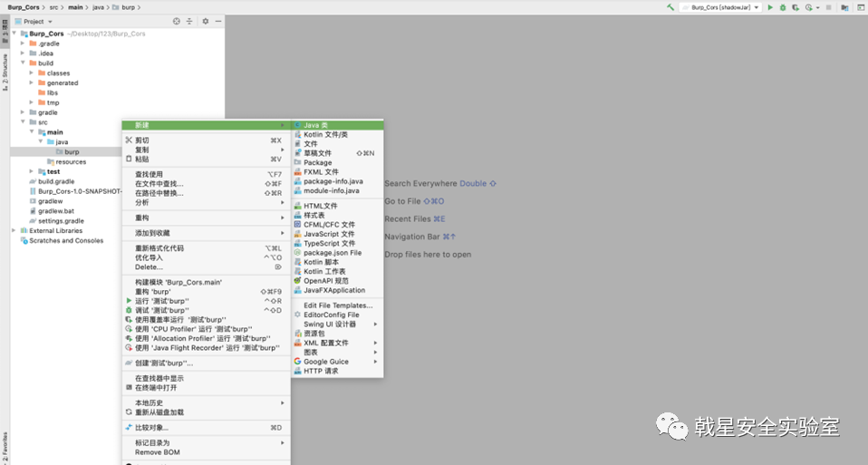This screenshot has height=465, width=868.
Task: Choose FXML 文件 option
Action: 337,172
